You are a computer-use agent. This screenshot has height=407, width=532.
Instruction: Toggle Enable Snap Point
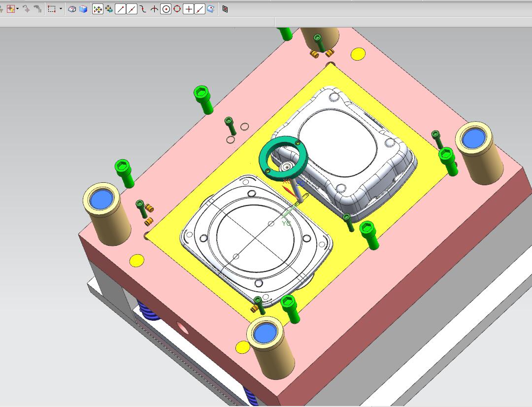[x=98, y=9]
